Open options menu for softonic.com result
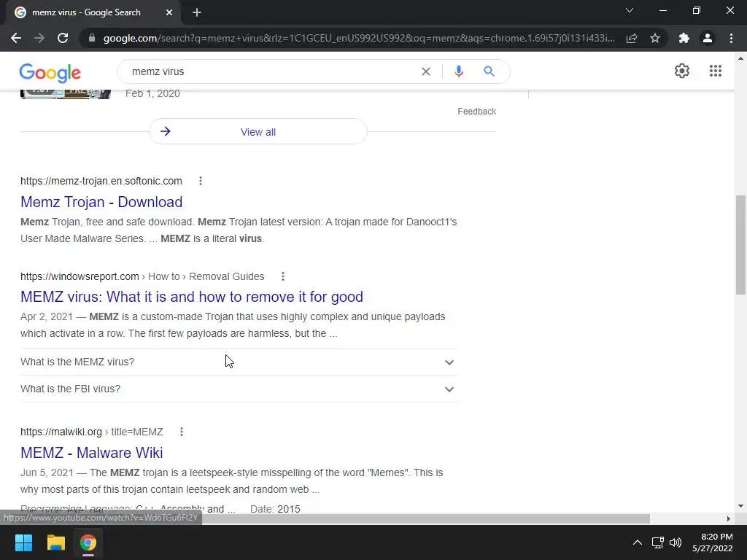747x560 pixels. 201,181
